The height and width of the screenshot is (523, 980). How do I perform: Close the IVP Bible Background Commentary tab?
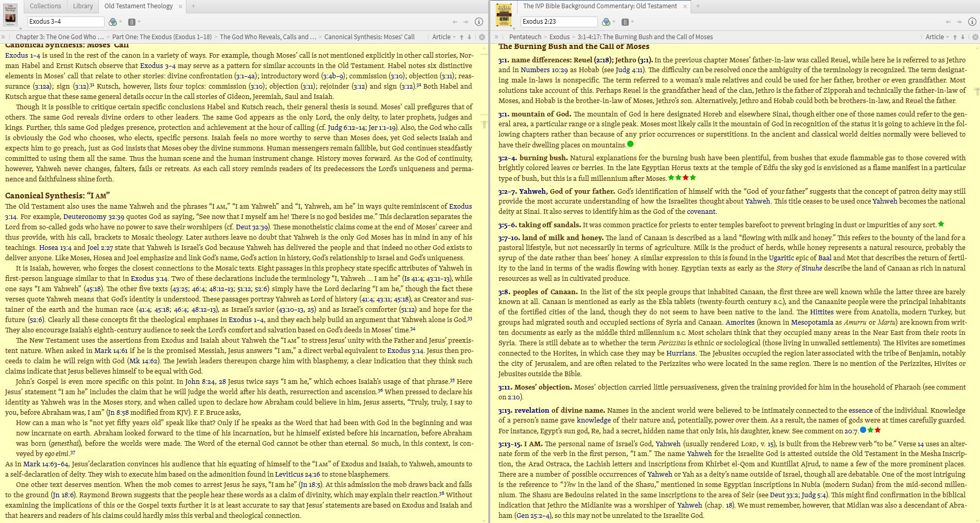685,7
